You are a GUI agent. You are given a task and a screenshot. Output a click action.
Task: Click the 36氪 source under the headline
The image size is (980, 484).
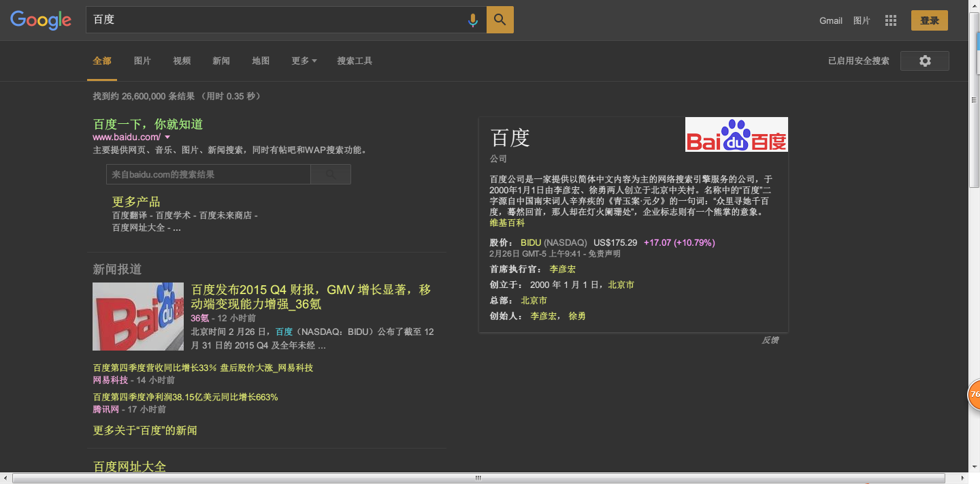pos(200,318)
